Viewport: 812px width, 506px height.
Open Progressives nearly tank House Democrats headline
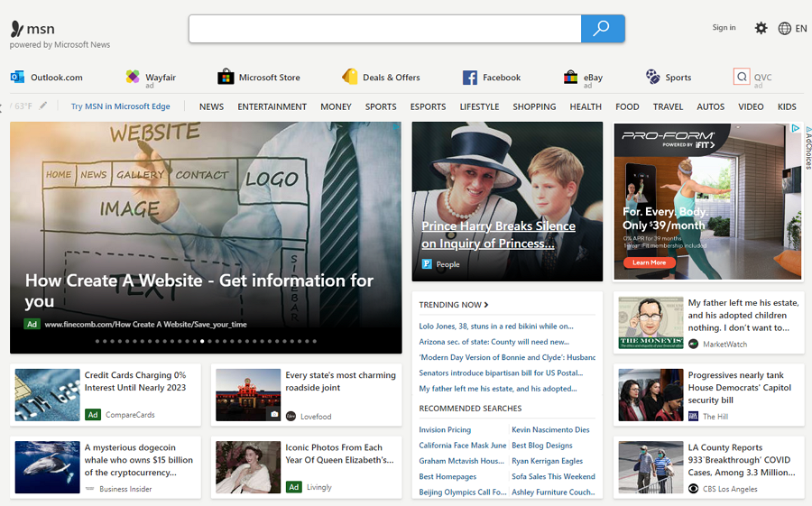[x=740, y=388]
